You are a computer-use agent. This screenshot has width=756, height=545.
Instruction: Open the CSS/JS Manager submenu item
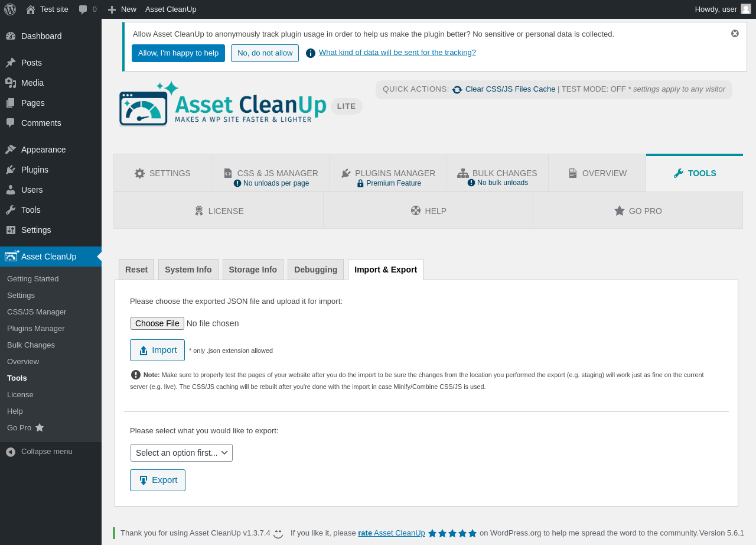37,312
